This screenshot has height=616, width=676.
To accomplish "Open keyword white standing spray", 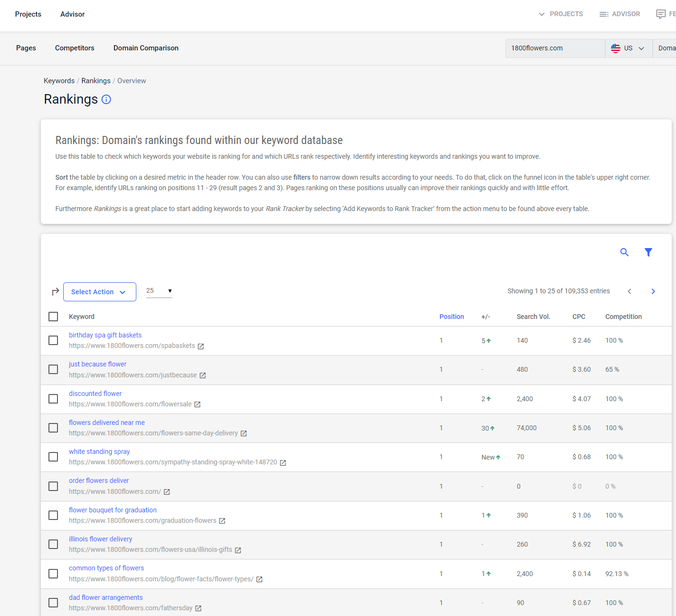I will 99,452.
